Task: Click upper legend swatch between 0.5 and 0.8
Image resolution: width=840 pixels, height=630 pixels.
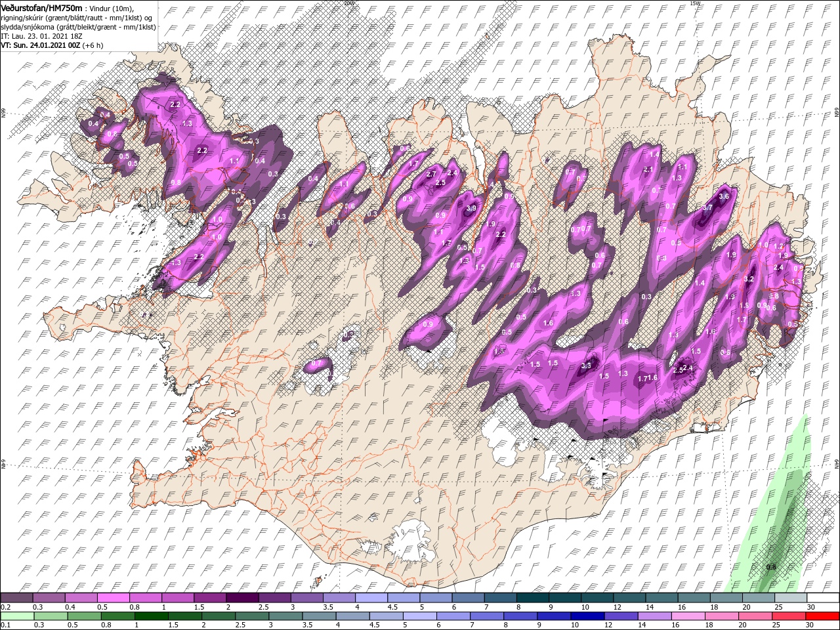Action: click(113, 597)
